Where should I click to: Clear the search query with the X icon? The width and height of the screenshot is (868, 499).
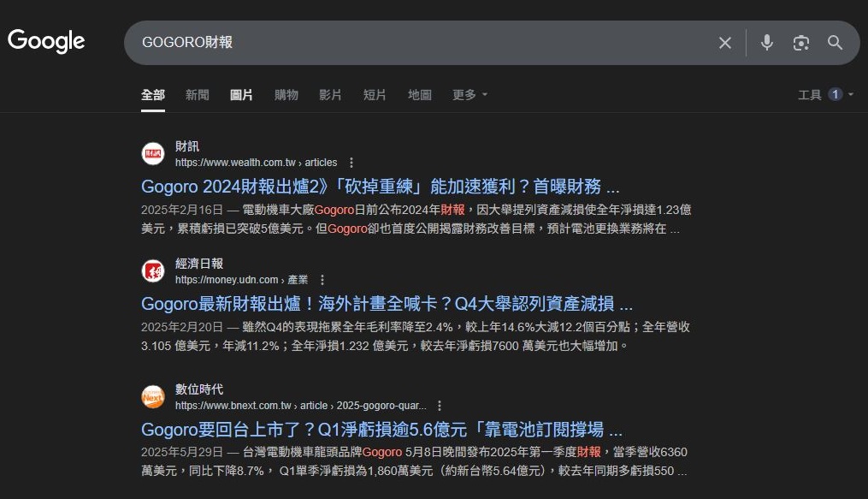(x=724, y=43)
